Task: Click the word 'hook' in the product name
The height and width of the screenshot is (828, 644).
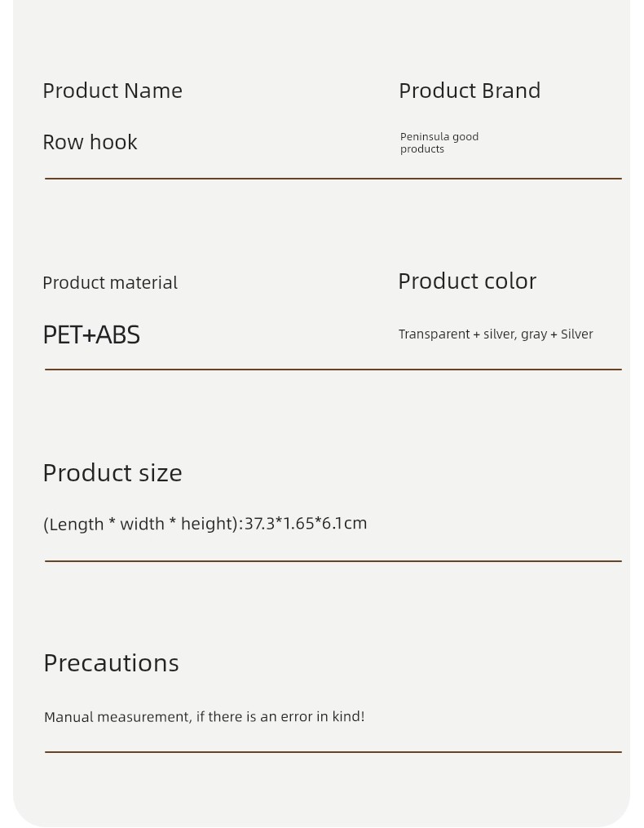Action: (113, 142)
